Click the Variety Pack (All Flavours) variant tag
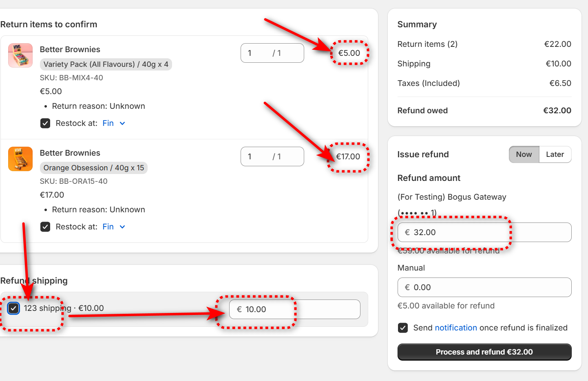This screenshot has height=381, width=588. click(106, 64)
